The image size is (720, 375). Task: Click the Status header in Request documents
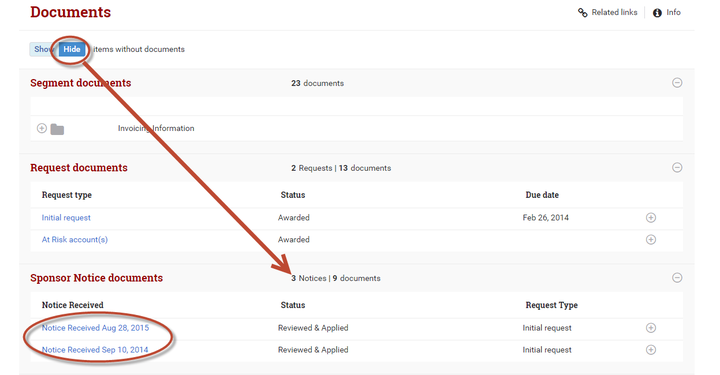coord(293,195)
